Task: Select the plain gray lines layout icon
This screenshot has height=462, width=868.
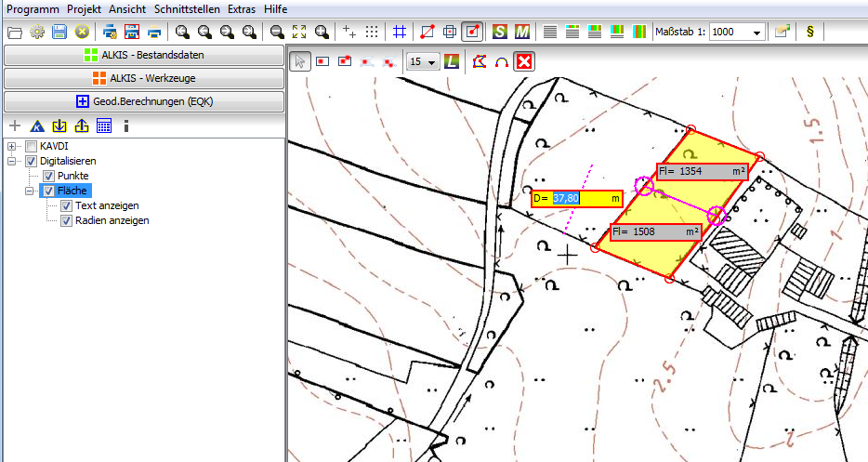Action: 549,33
